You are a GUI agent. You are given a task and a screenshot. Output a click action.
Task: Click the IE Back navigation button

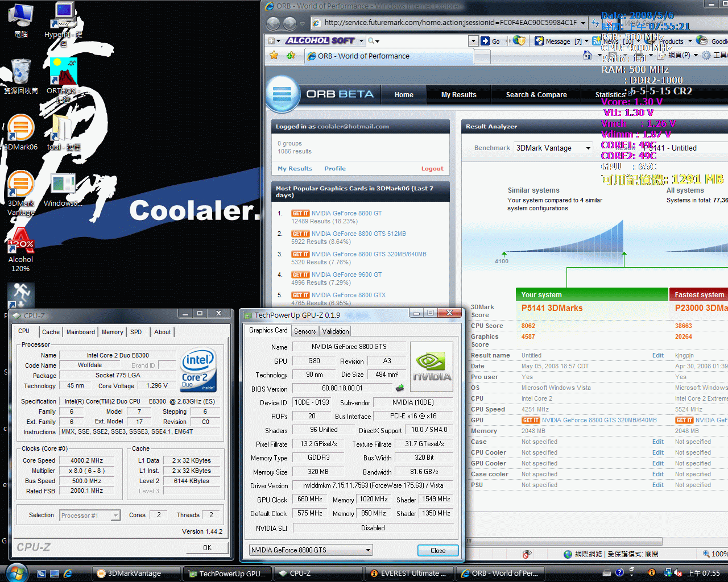pyautogui.click(x=274, y=23)
